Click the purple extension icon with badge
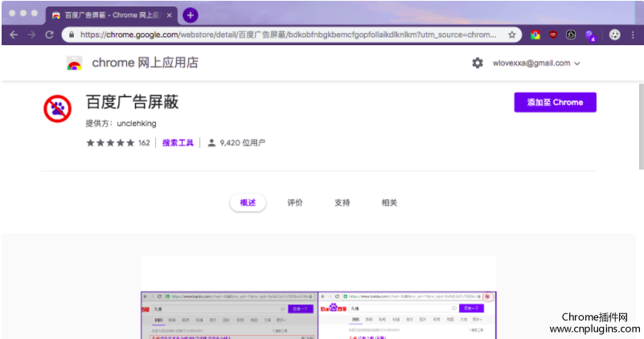This screenshot has height=339, width=644. (590, 35)
